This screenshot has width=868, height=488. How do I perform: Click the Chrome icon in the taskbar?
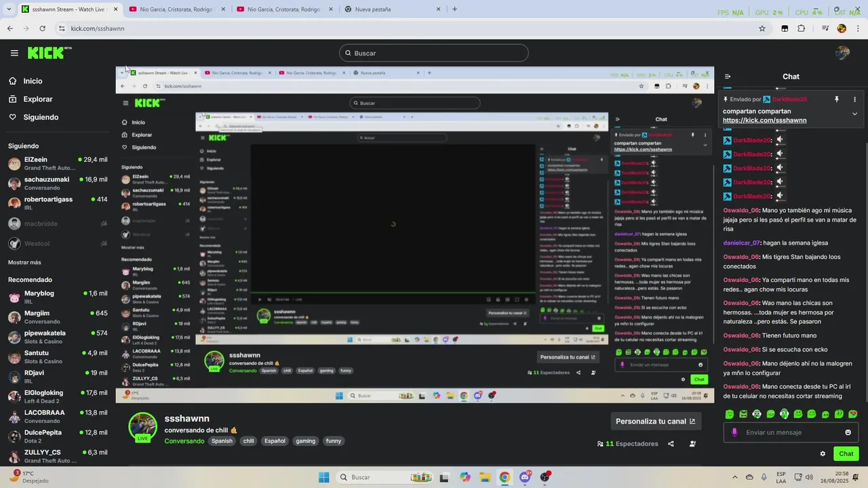pyautogui.click(x=505, y=477)
